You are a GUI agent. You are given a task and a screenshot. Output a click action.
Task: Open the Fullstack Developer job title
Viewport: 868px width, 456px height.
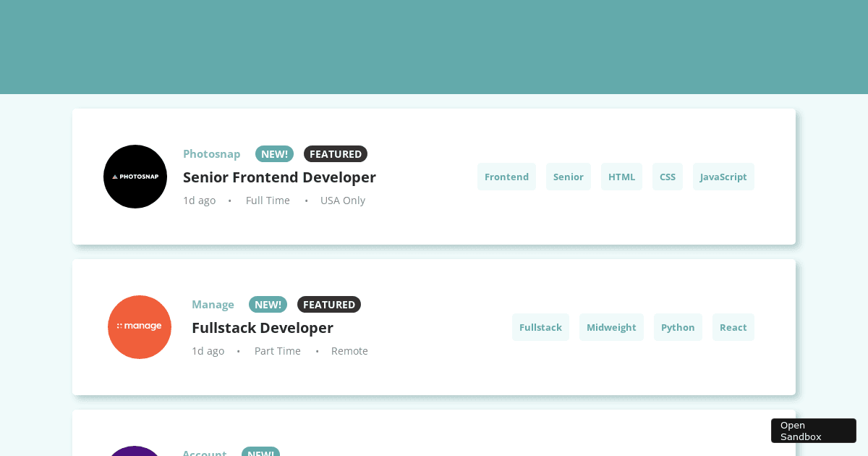263,328
